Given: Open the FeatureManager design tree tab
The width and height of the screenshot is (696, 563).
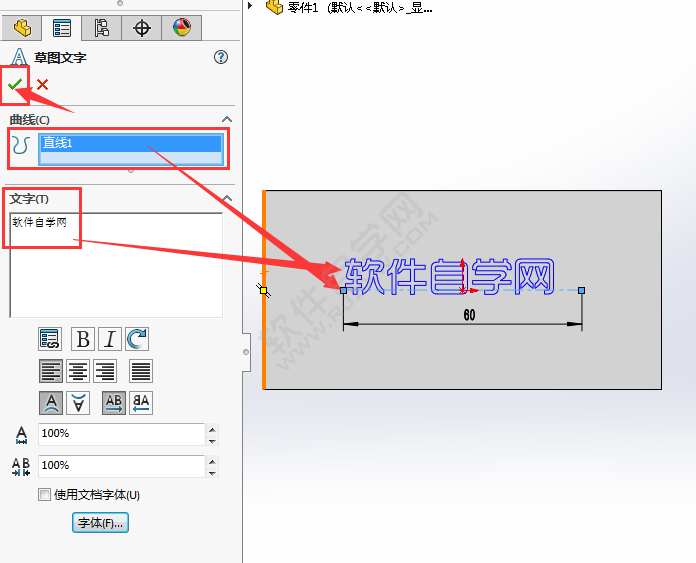Looking at the screenshot, I should pos(22,28).
